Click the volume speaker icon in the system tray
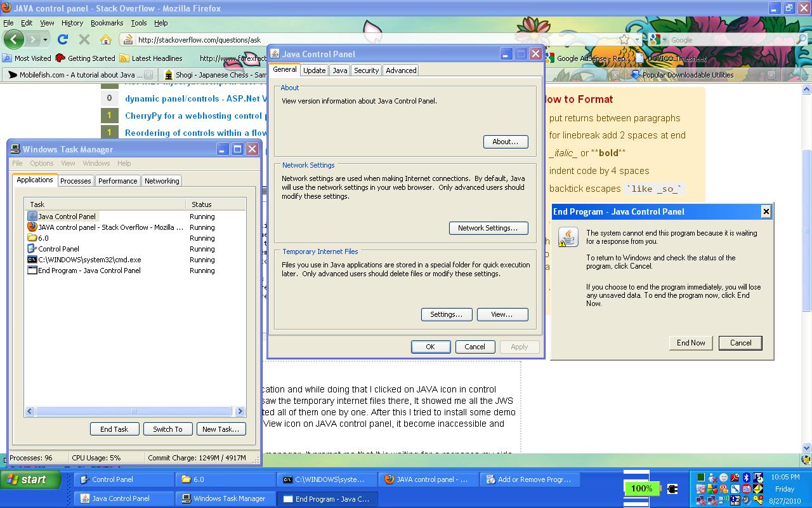 745,500
